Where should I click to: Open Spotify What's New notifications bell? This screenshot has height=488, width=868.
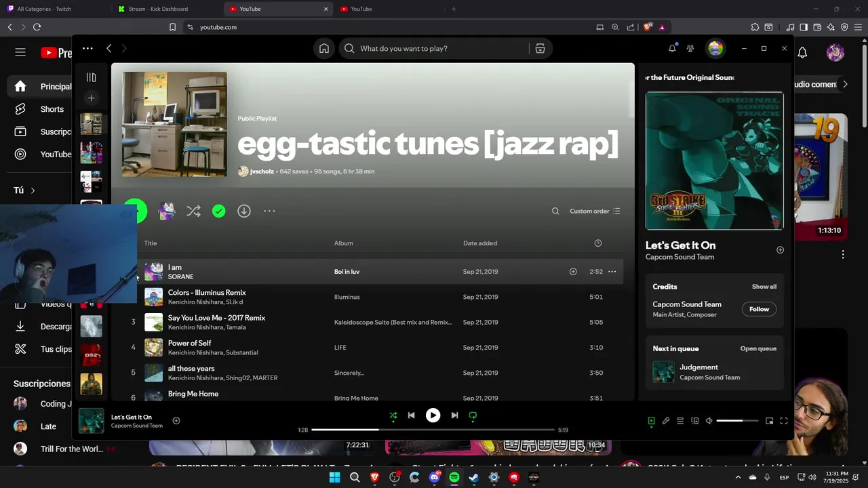coord(672,48)
